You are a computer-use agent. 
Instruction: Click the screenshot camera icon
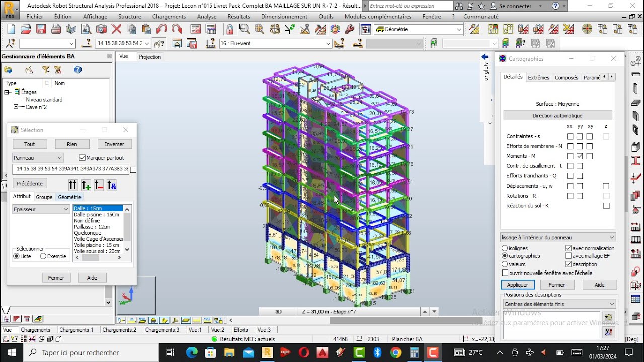click(x=101, y=29)
